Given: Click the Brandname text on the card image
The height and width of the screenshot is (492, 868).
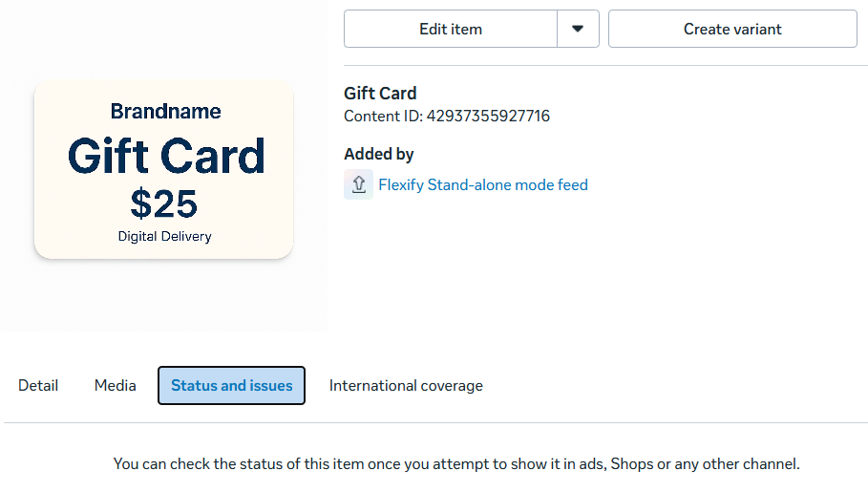Looking at the screenshot, I should (x=165, y=112).
